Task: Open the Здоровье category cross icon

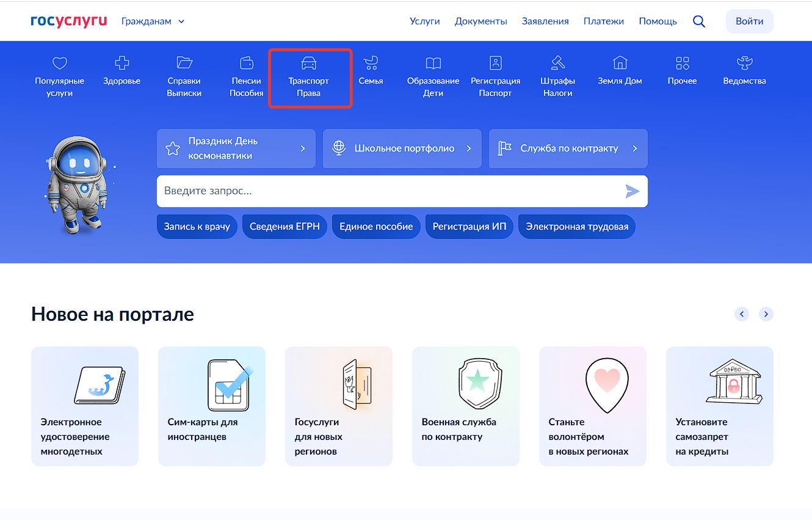Action: tap(122, 62)
